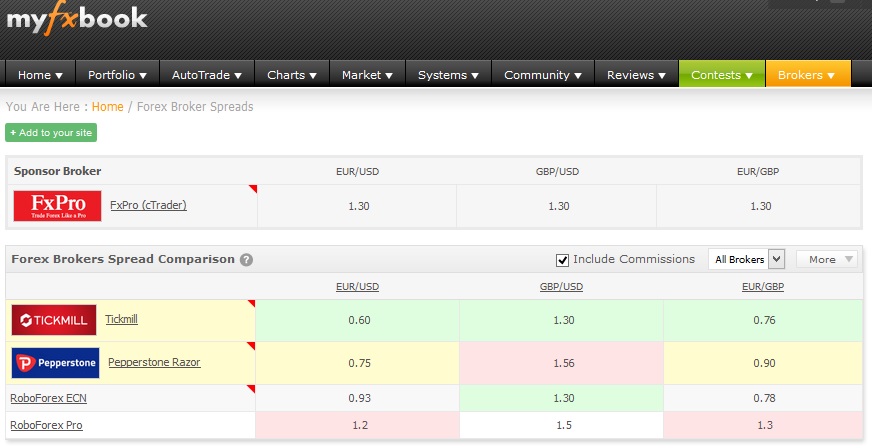Click Pepperstone Razor EUR/USD spread 0.75
The image size is (872, 448).
click(x=359, y=363)
